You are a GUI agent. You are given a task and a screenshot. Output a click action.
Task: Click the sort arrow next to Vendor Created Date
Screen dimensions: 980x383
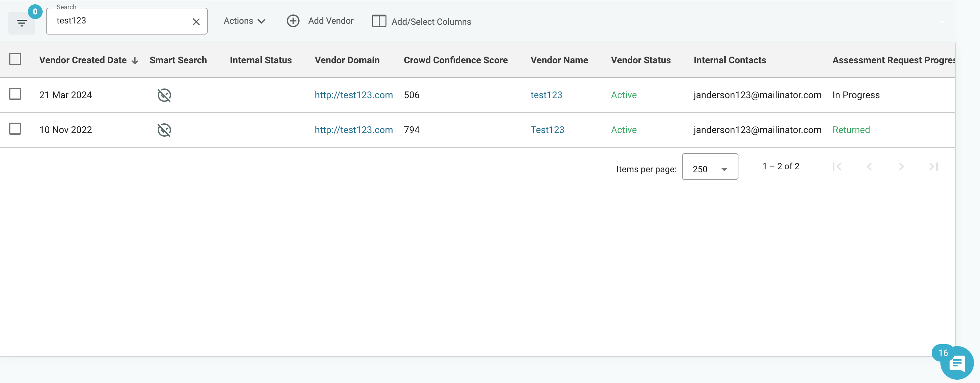135,61
